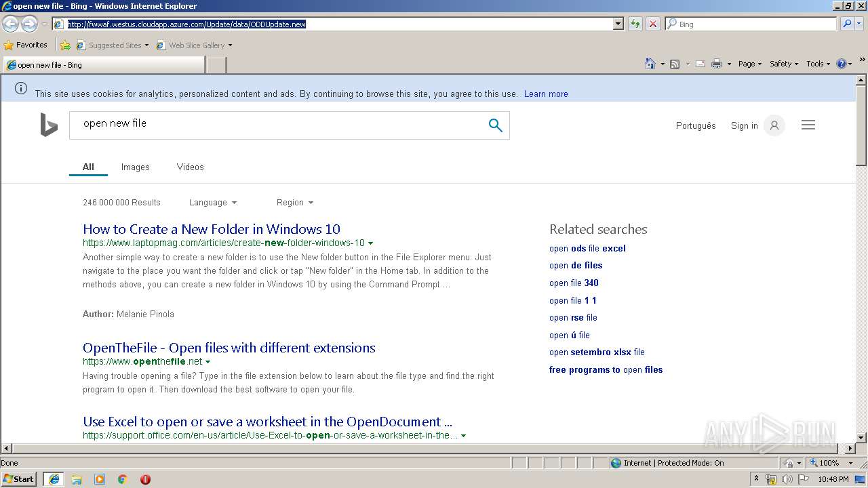This screenshot has width=868, height=488.
Task: Click 'Internet | Protected Mode: On' status text
Action: point(673,463)
